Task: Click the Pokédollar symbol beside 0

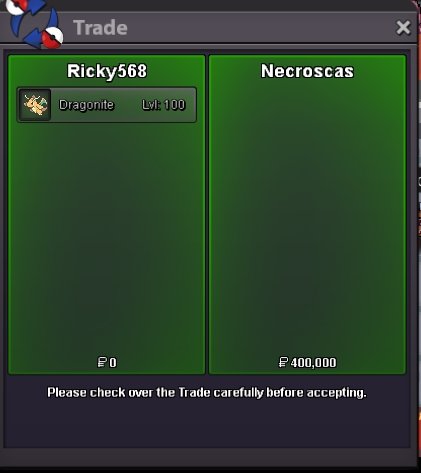Action: (102, 362)
